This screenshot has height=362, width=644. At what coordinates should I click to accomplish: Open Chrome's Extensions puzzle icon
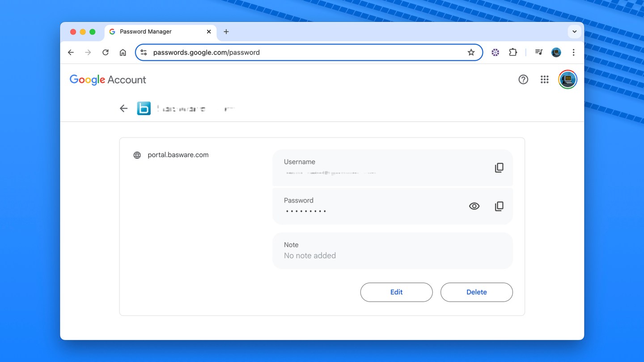(x=513, y=52)
